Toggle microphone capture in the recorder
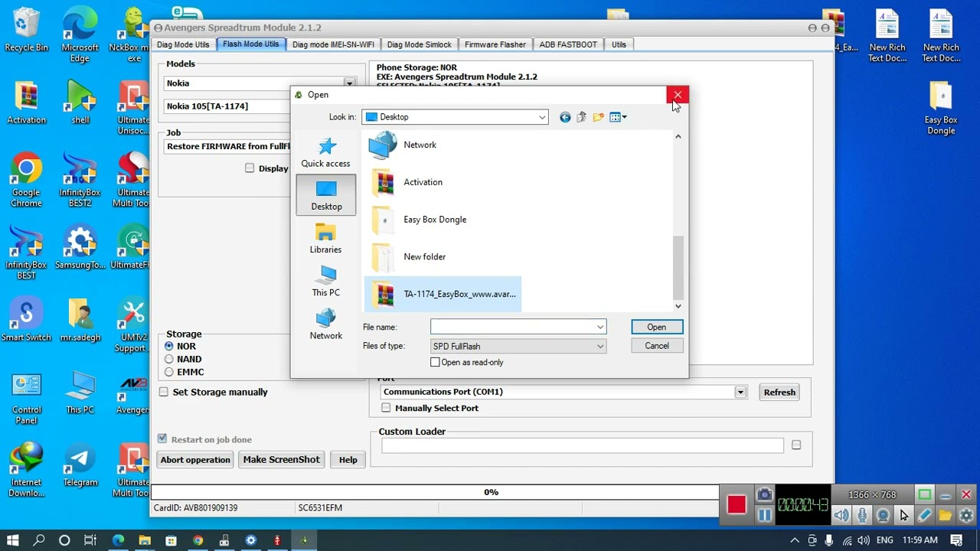 [862, 516]
